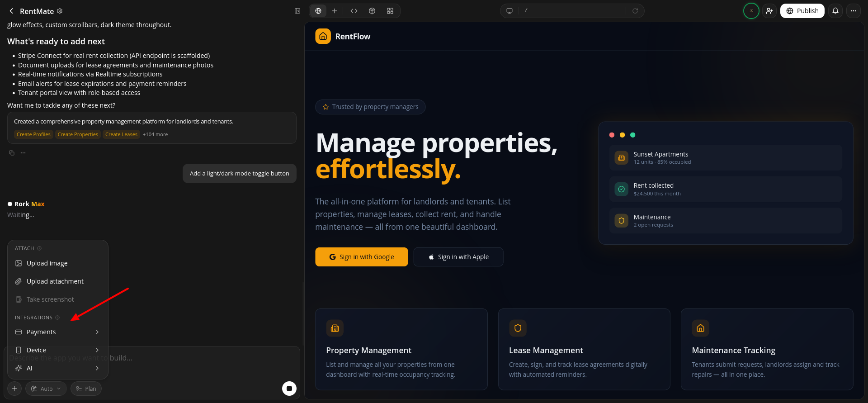Open RentMate project settings gear

pos(60,11)
